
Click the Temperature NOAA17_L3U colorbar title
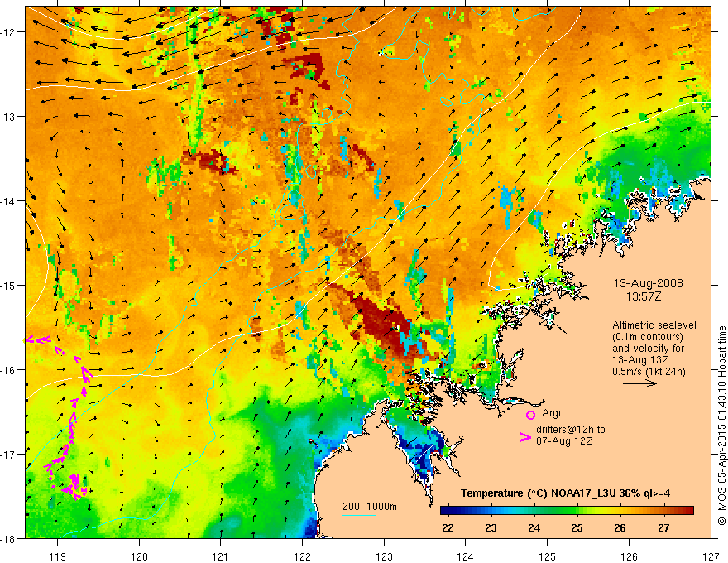[x=565, y=493]
